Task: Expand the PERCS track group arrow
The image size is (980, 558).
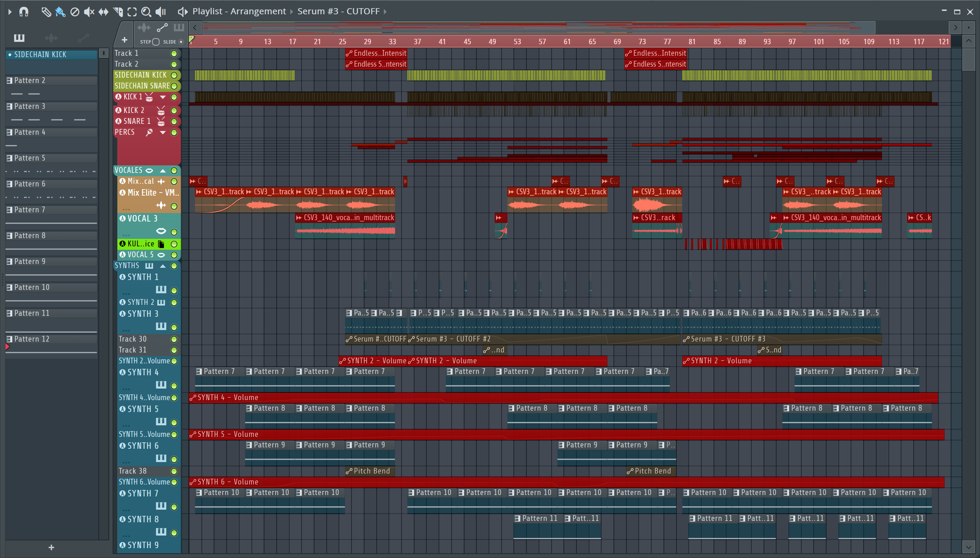Action: click(x=163, y=132)
